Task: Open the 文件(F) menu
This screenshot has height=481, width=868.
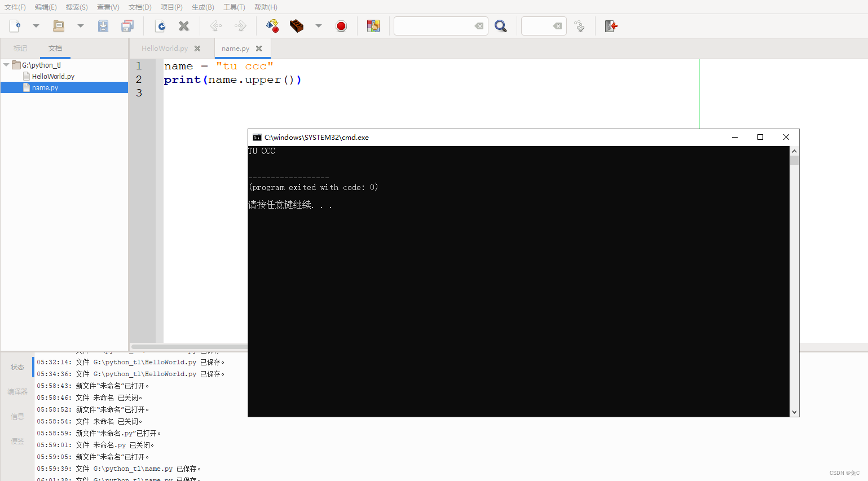Action: click(x=15, y=7)
